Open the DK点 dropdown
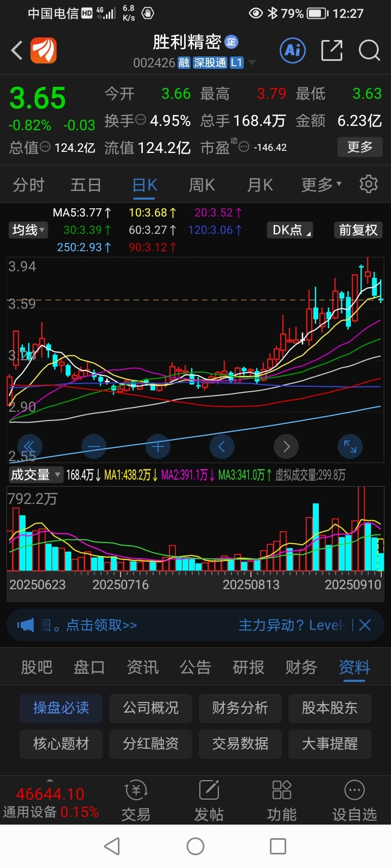The height and width of the screenshot is (868, 391). point(291,230)
